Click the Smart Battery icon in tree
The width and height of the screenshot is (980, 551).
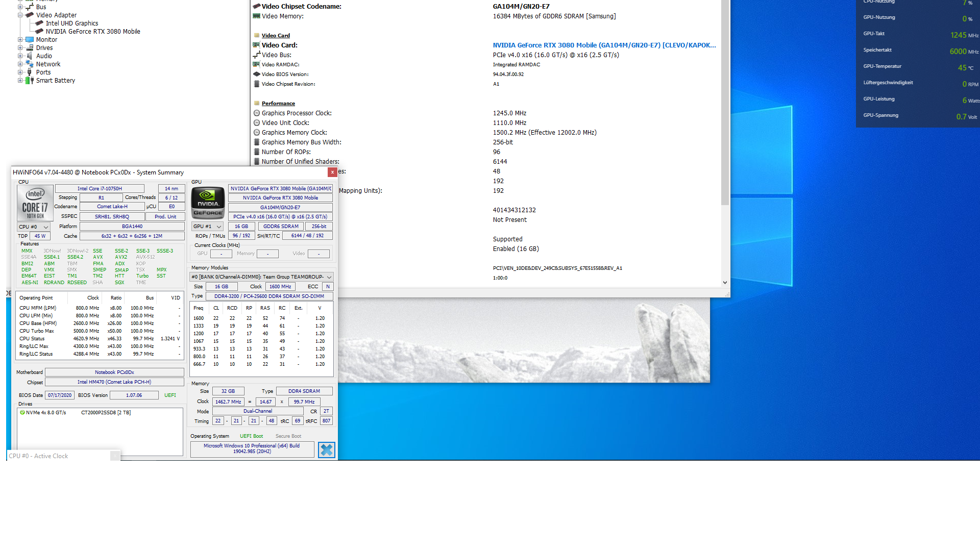click(30, 81)
